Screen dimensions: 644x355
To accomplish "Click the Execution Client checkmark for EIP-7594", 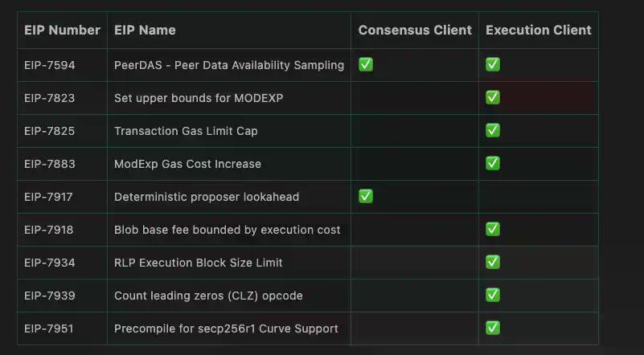I will click(x=493, y=64).
